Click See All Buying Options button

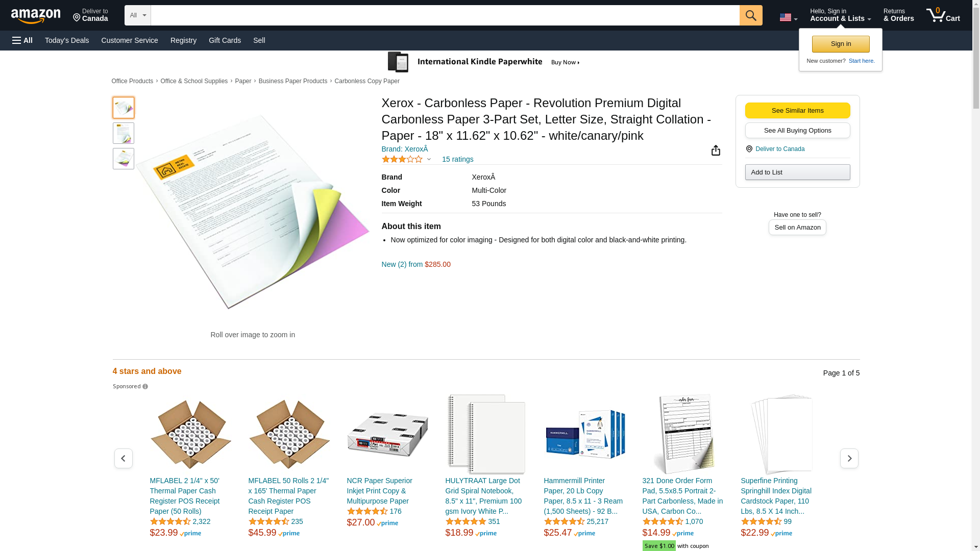pyautogui.click(x=797, y=130)
